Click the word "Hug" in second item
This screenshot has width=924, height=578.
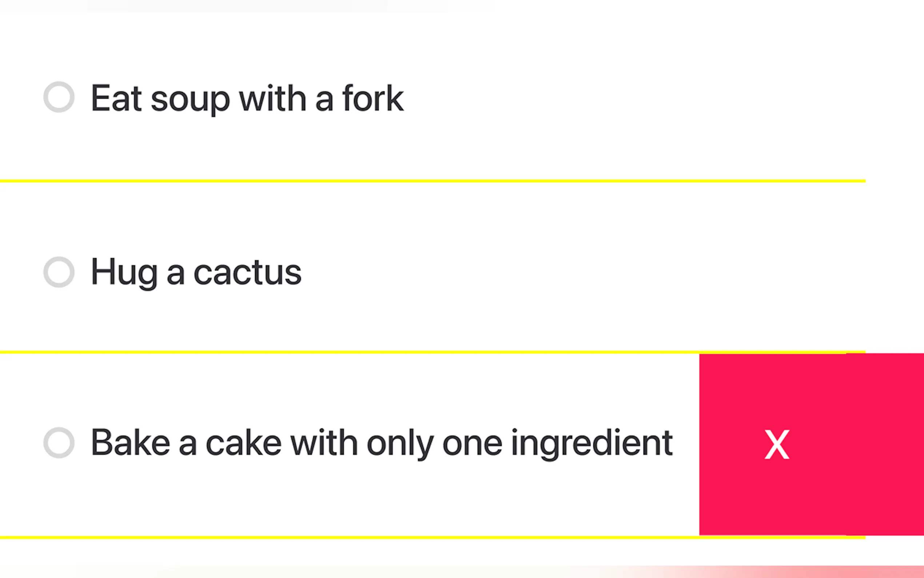(x=124, y=272)
